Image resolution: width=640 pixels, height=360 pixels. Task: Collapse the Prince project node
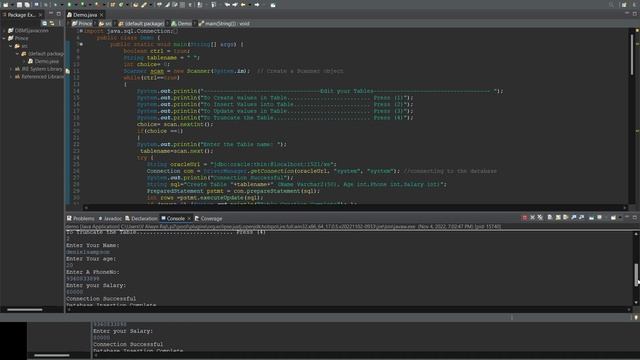pos(4,38)
